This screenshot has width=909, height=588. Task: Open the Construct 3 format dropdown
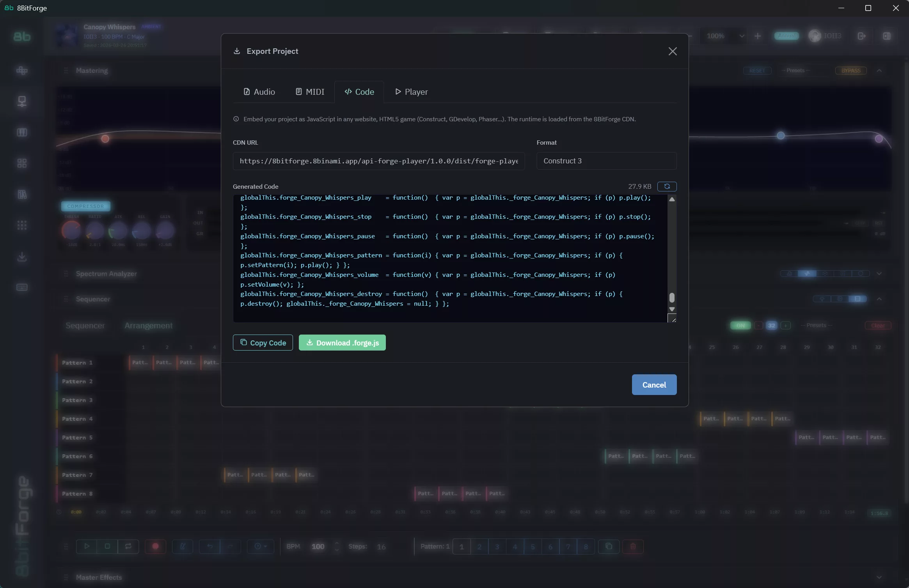tap(606, 161)
